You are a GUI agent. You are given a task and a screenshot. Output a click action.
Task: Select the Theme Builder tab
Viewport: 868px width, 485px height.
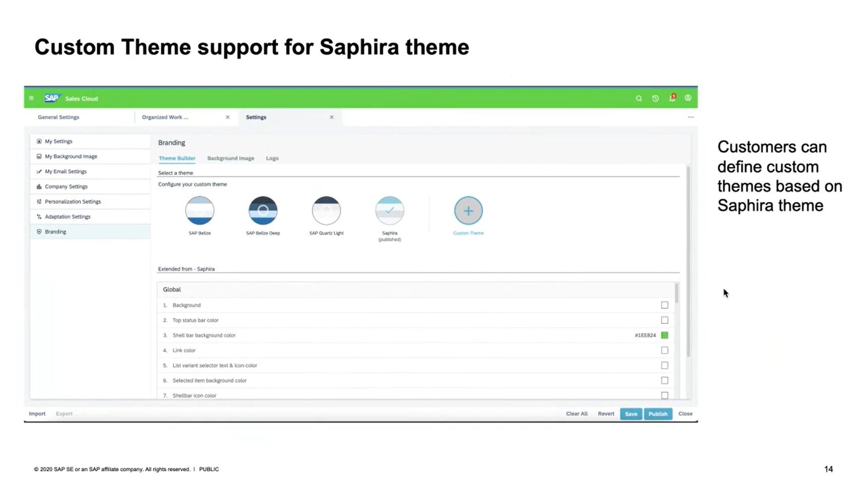click(177, 158)
